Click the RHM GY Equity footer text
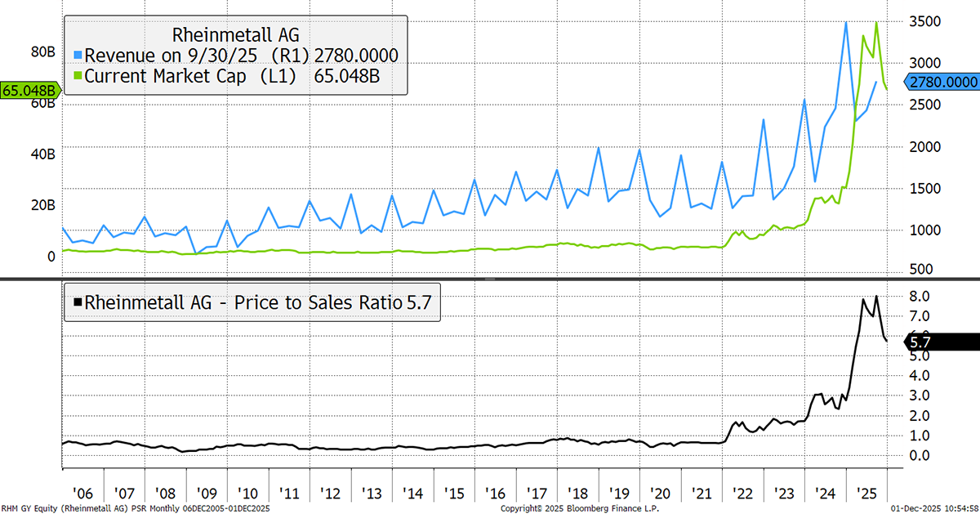Screen dimensions: 980x514 [135, 508]
